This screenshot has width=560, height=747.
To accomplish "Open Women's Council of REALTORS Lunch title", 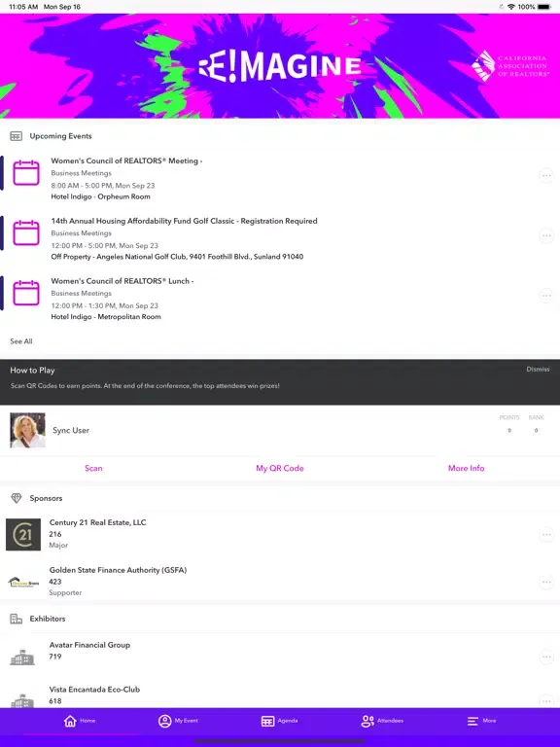I will click(x=122, y=281).
